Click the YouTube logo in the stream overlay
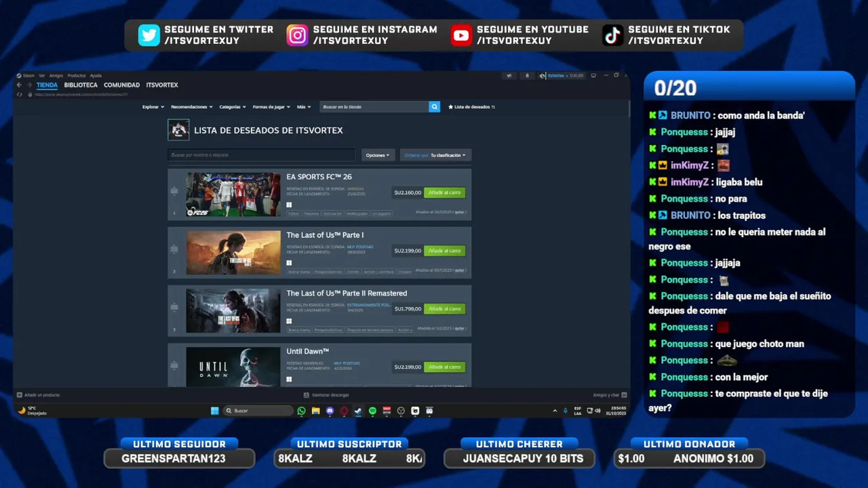868x488 pixels. [x=461, y=35]
